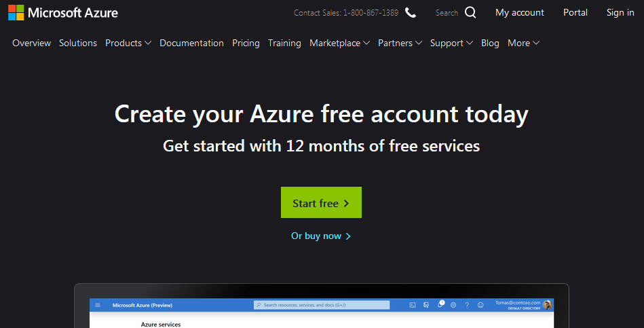Click the user avatar for Tomas@contoso.com

pyautogui.click(x=547, y=305)
